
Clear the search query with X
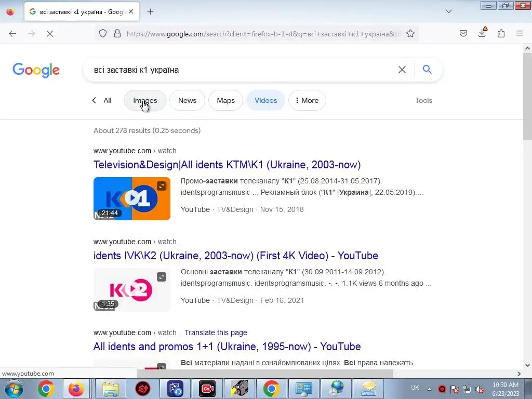point(402,70)
